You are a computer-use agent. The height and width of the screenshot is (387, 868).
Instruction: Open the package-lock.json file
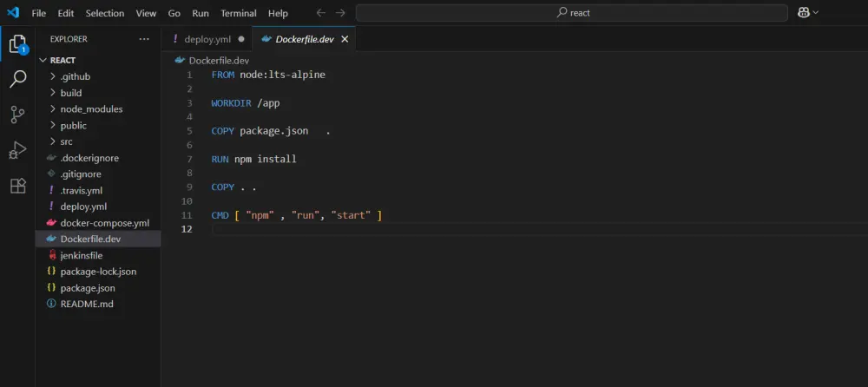(x=99, y=272)
